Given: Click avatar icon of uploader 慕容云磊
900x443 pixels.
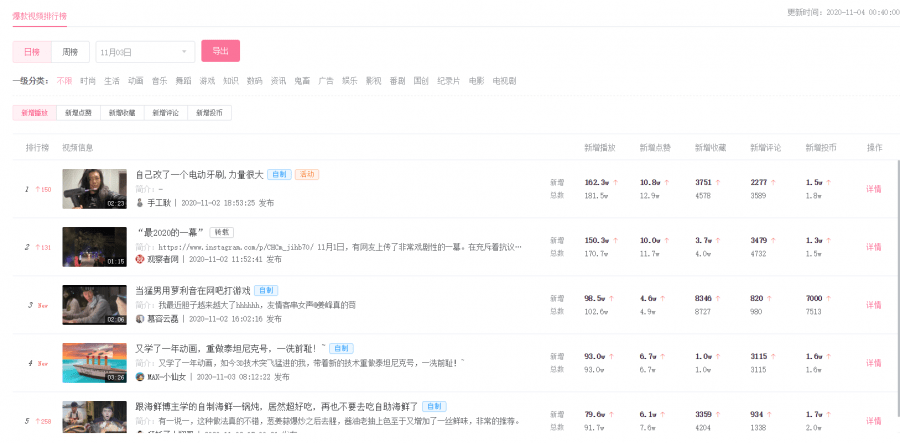Looking at the screenshot, I should 140,318.
